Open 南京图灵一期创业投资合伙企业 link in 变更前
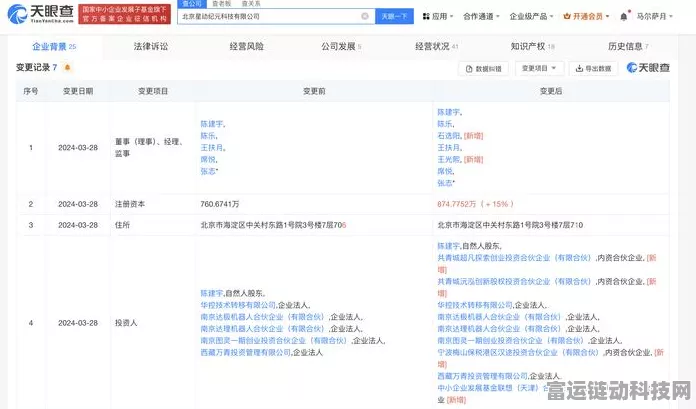The image size is (696, 409). point(273,341)
